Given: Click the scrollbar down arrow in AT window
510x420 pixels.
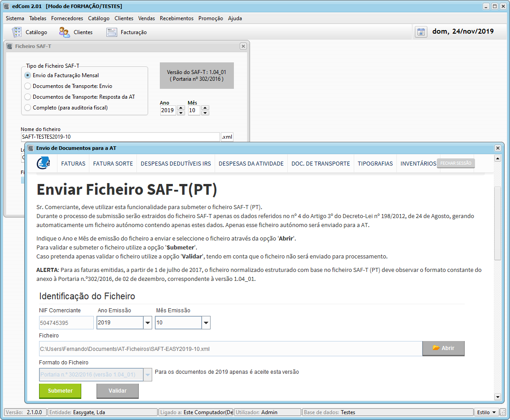Looking at the screenshot, I should 497,397.
